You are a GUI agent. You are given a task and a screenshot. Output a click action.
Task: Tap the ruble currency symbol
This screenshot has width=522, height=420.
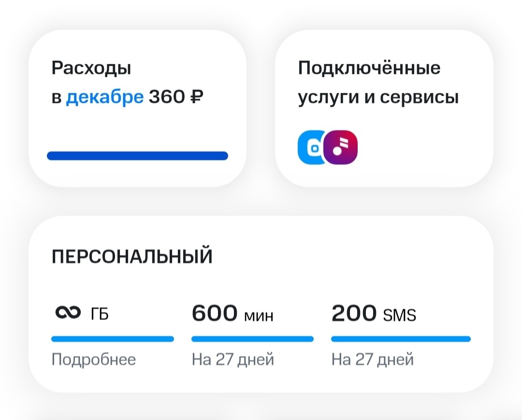(196, 97)
